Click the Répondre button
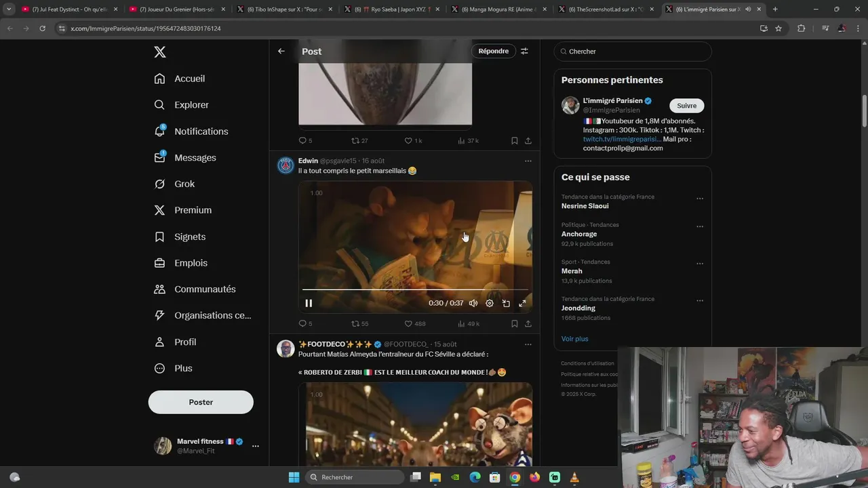Image resolution: width=868 pixels, height=488 pixels. pyautogui.click(x=494, y=51)
